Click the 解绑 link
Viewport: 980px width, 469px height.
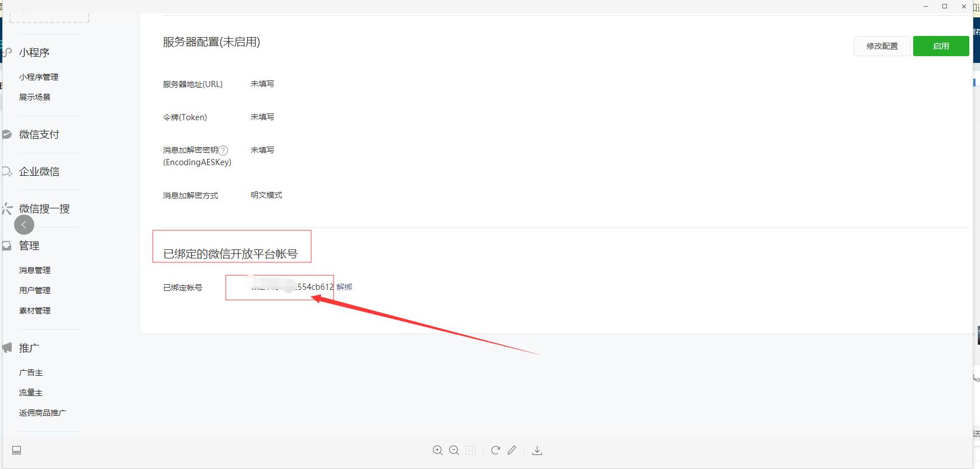coord(344,287)
